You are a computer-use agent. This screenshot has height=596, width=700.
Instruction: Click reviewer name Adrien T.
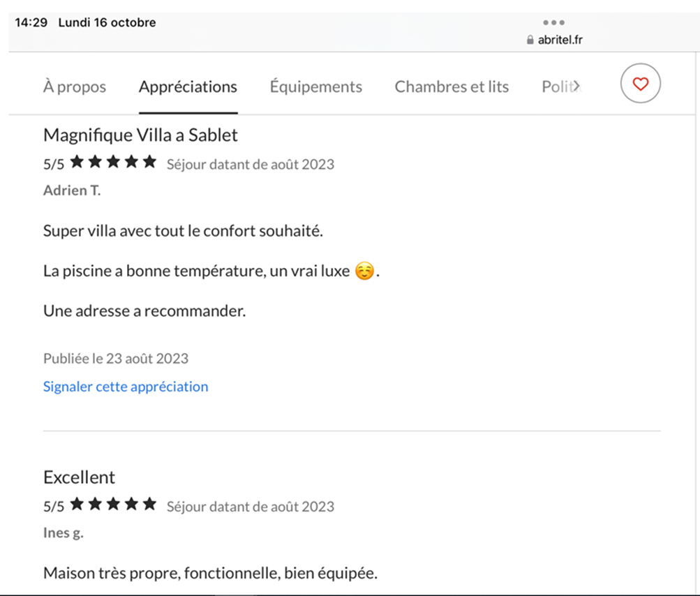(72, 191)
